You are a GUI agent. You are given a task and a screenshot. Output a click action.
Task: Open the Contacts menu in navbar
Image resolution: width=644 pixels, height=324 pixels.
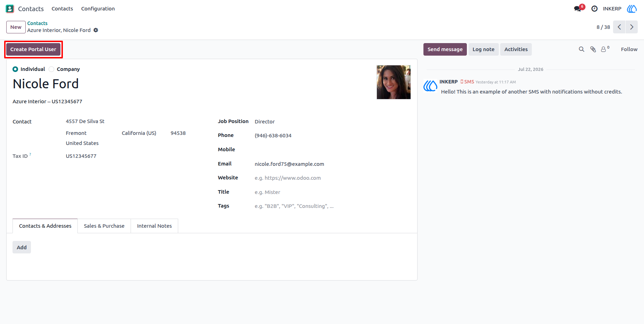click(62, 9)
